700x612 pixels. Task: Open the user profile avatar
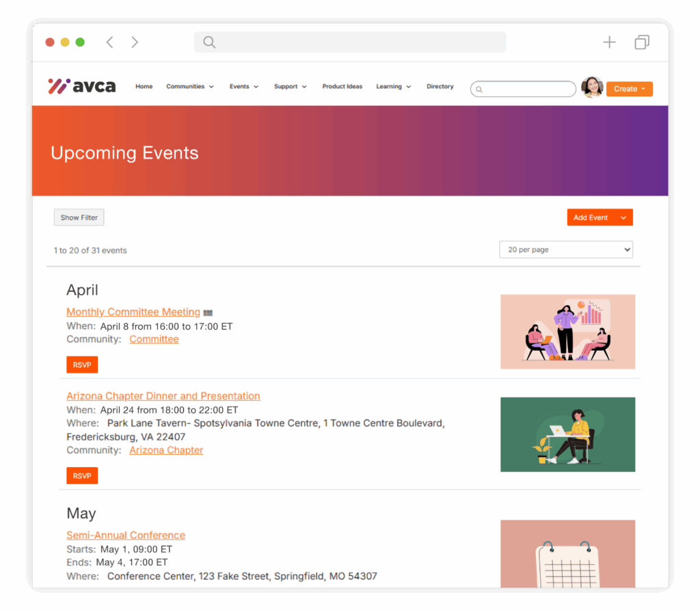pos(592,88)
